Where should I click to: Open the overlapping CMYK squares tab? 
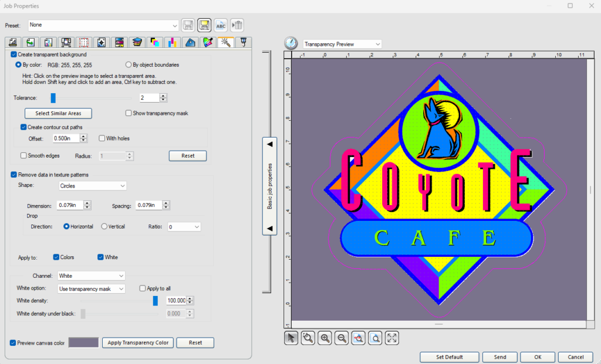[154, 42]
